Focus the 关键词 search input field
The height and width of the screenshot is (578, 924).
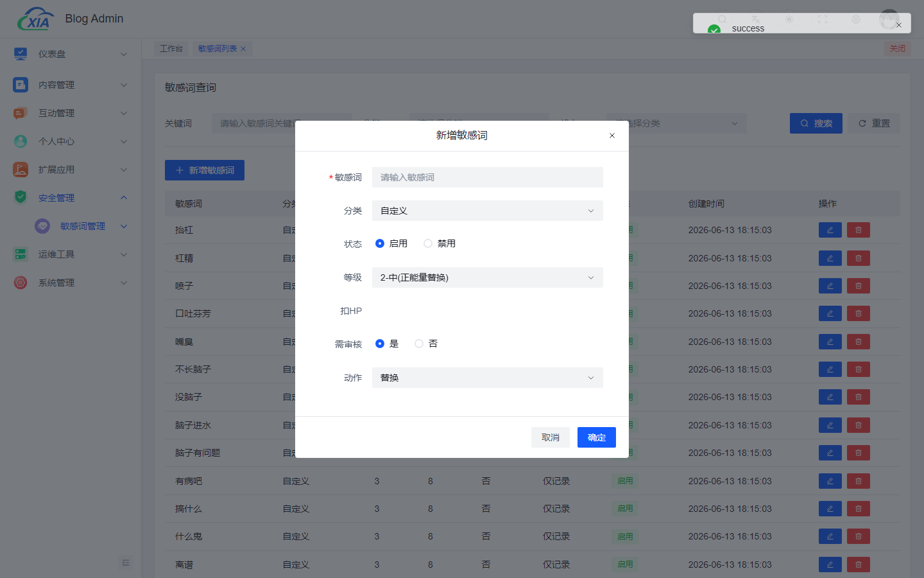[282, 123]
